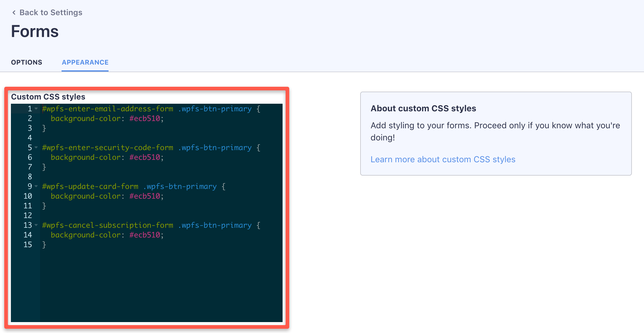Open Learn more about custom CSS styles
This screenshot has height=333, width=644.
[443, 160]
